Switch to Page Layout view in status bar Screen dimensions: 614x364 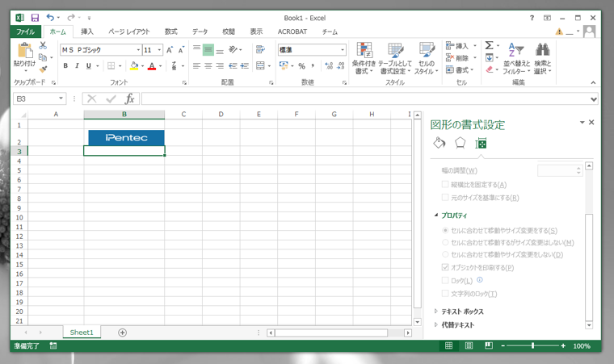pyautogui.click(x=469, y=345)
